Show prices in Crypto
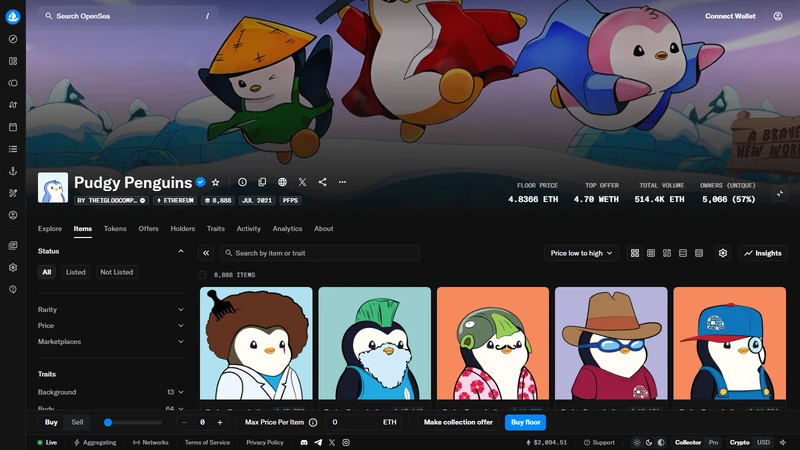The width and height of the screenshot is (800, 450). (739, 442)
